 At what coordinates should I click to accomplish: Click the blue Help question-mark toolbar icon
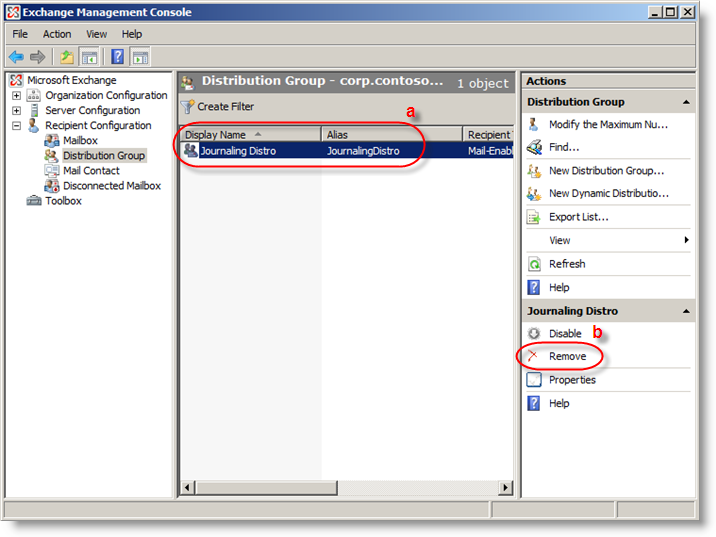click(117, 57)
